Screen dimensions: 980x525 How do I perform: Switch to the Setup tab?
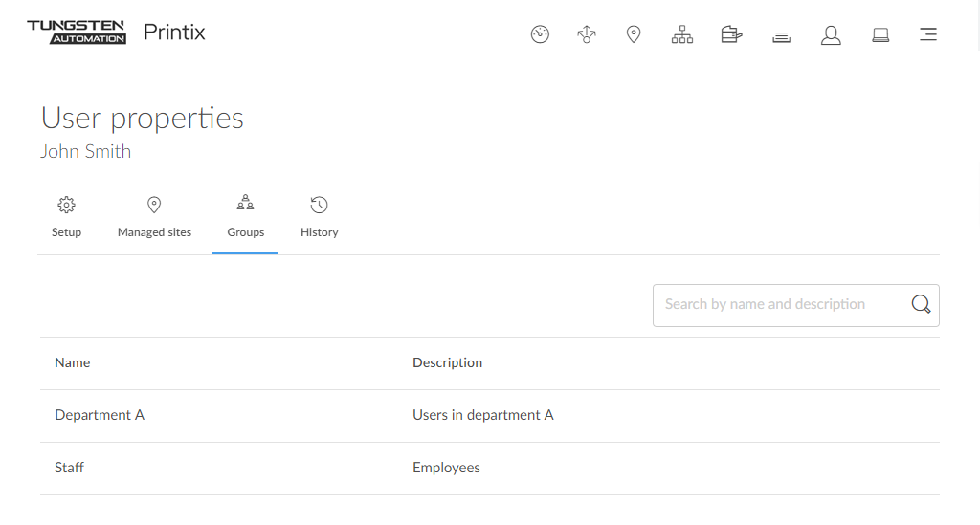point(66,217)
